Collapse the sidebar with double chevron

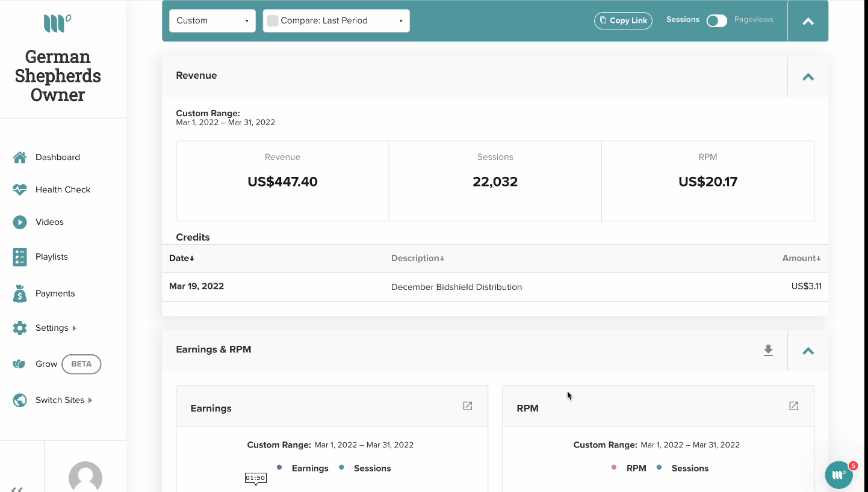point(17,489)
